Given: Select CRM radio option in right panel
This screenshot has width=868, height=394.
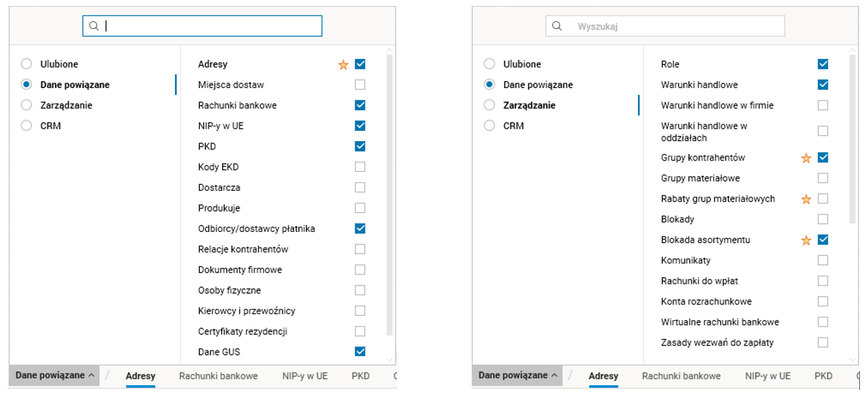Looking at the screenshot, I should (489, 126).
